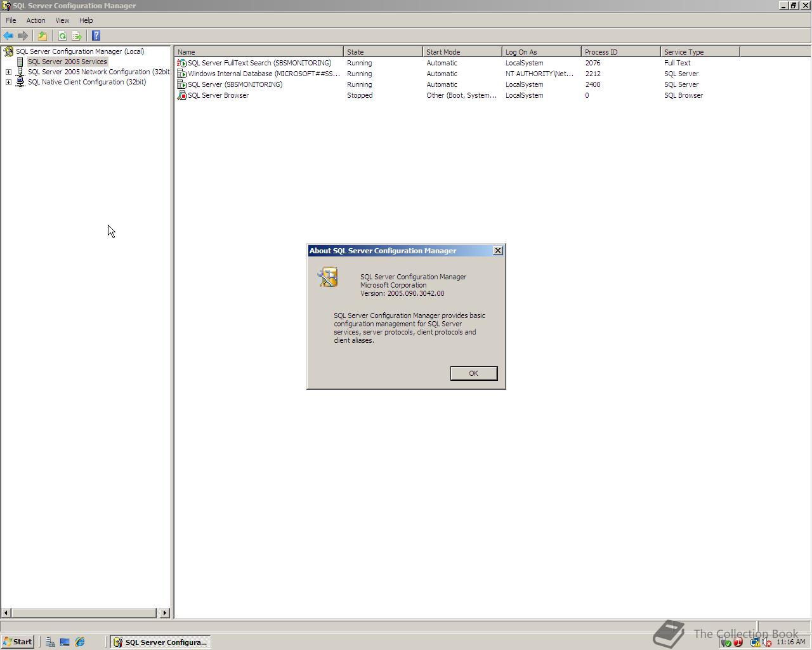
Task: Select SQL Server 2005 Network Configuration label
Action: [98, 72]
